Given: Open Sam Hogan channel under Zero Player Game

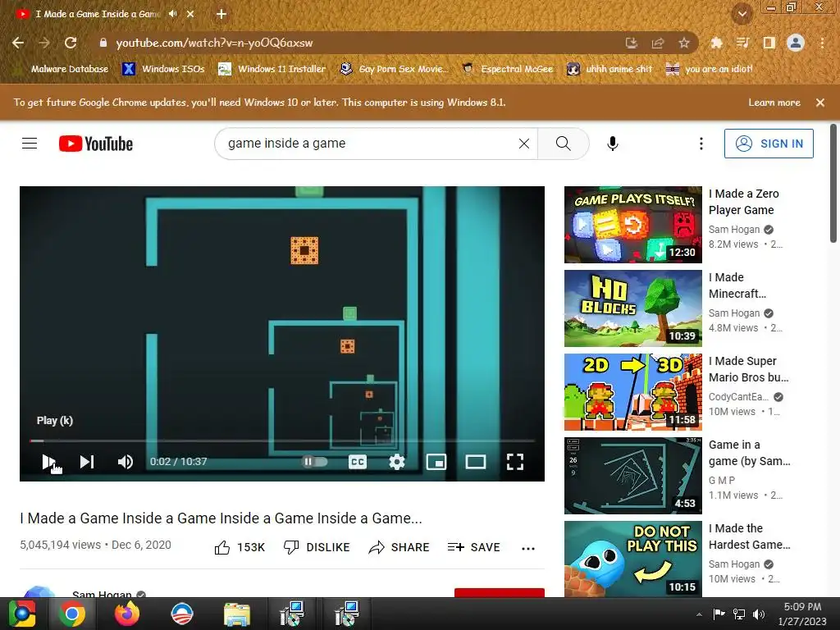Looking at the screenshot, I should [734, 230].
